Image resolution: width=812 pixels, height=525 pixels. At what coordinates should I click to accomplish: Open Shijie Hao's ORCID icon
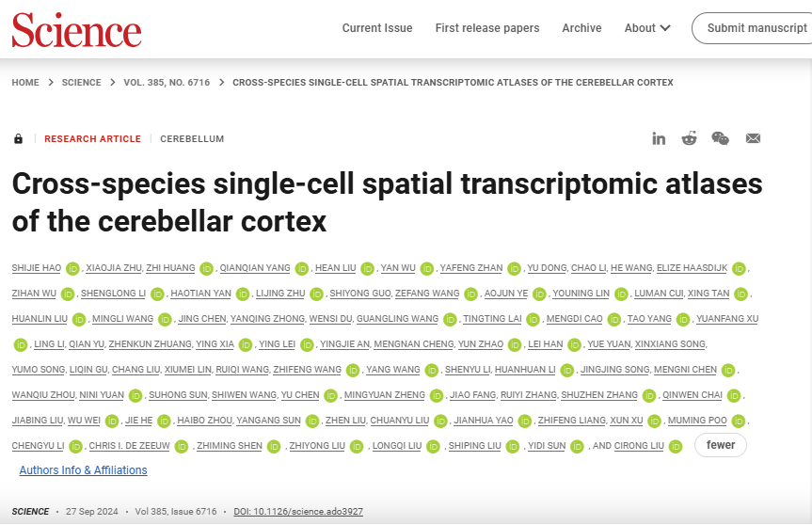72,268
